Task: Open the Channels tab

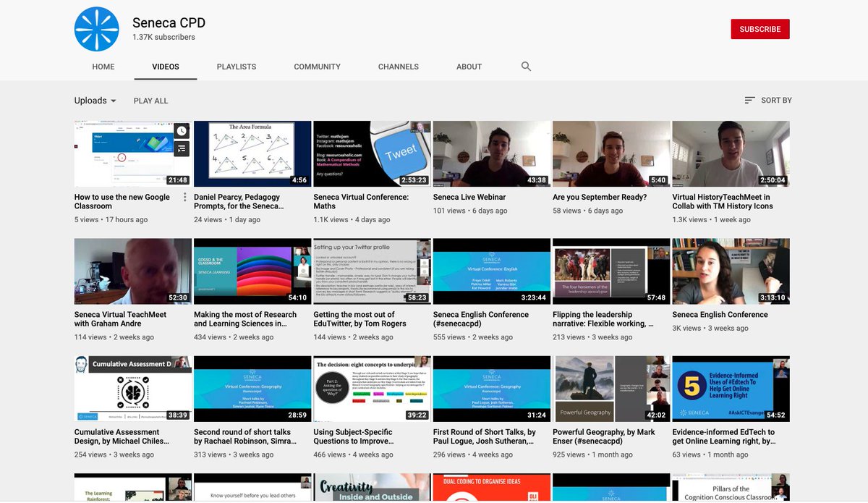Action: (399, 67)
